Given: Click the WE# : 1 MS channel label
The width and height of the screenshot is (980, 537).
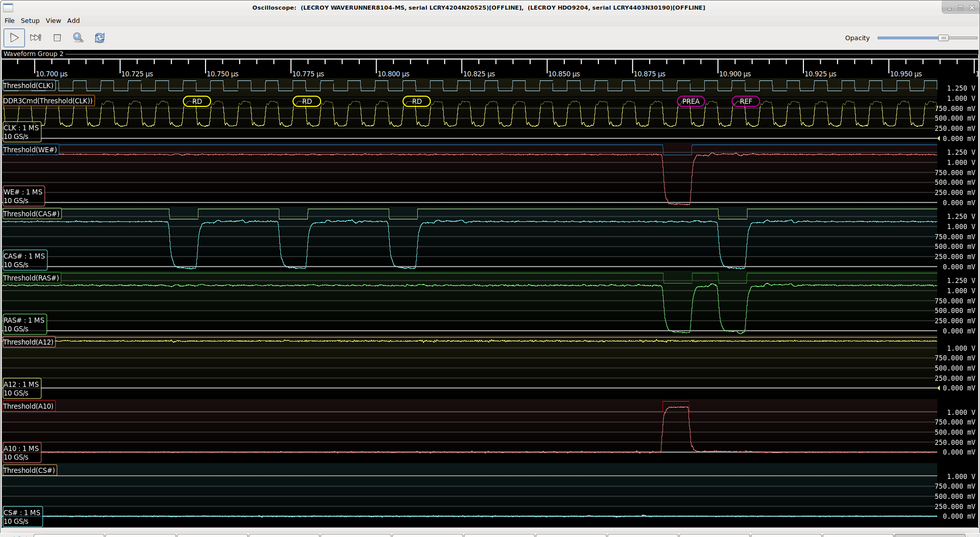Looking at the screenshot, I should click(23, 196).
